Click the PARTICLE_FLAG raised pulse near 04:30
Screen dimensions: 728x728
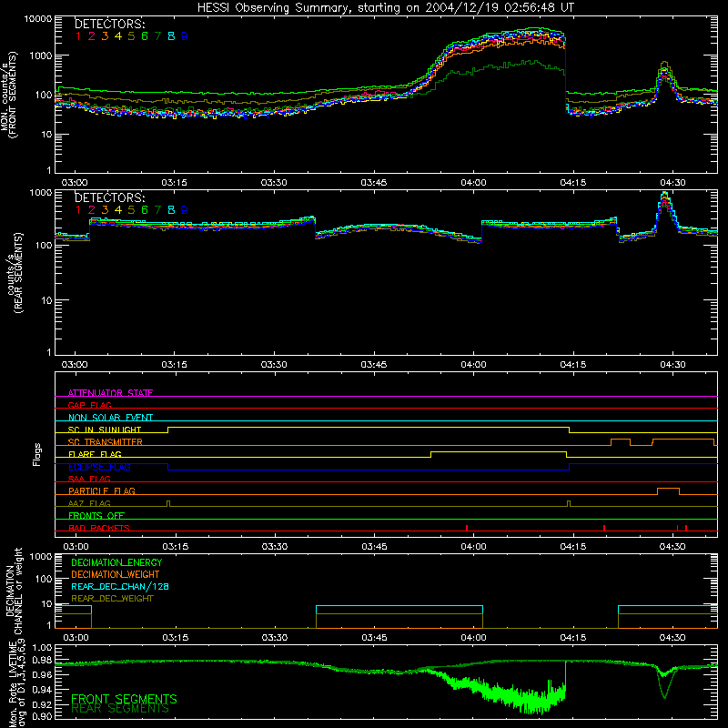668,491
